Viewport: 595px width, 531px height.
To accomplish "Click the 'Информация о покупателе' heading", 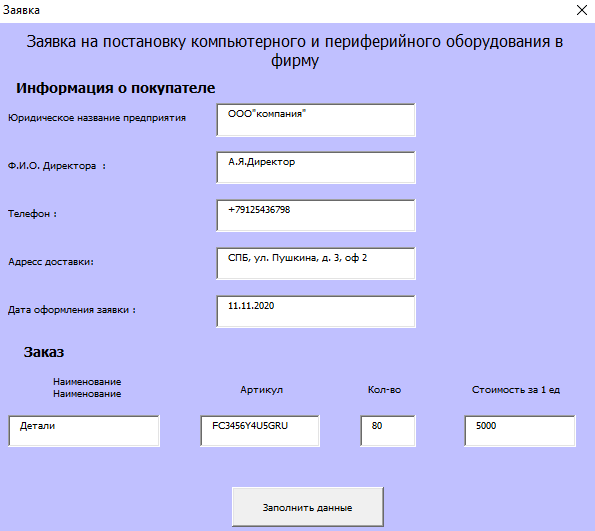I will tap(115, 88).
